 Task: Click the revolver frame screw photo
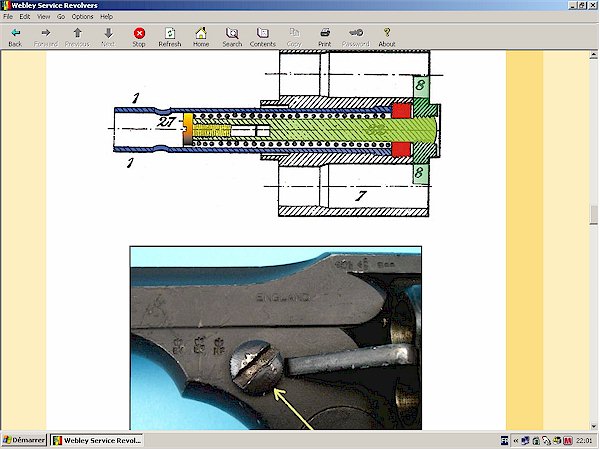click(276, 338)
